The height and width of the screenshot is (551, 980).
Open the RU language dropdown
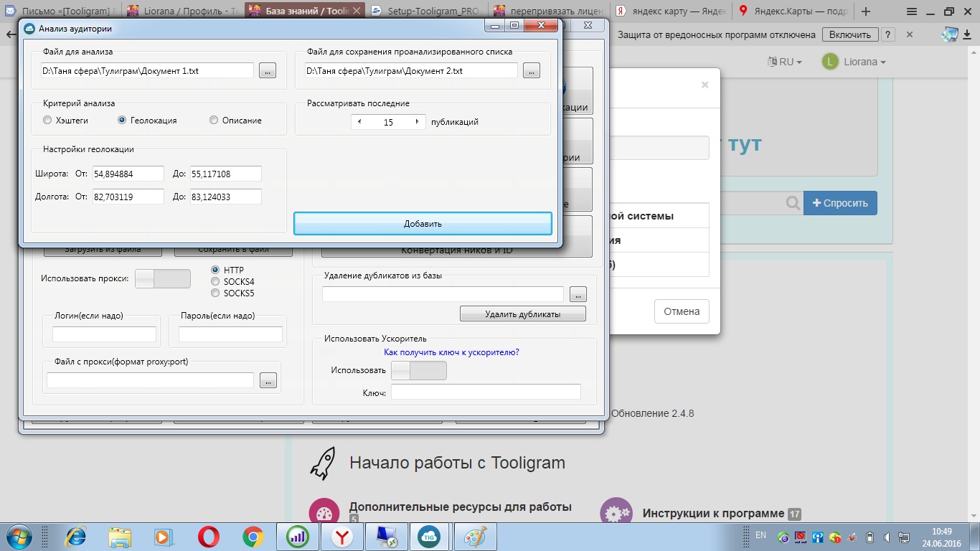[x=785, y=62]
